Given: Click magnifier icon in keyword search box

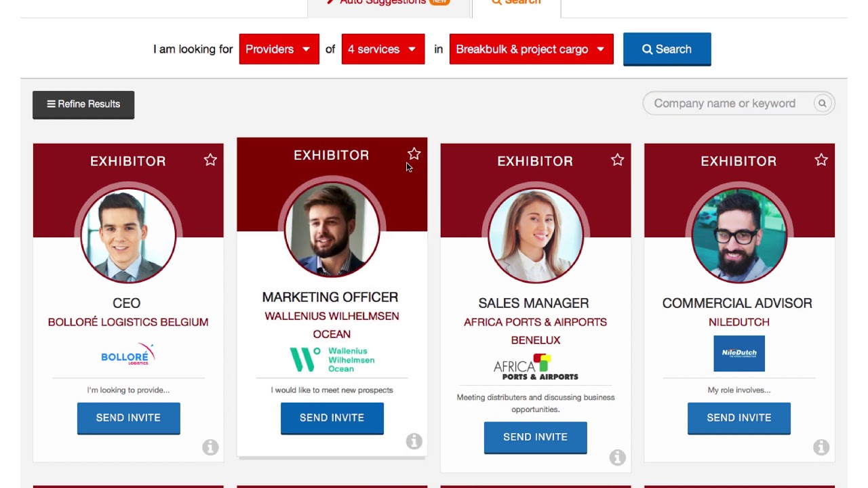Looking at the screenshot, I should 822,104.
